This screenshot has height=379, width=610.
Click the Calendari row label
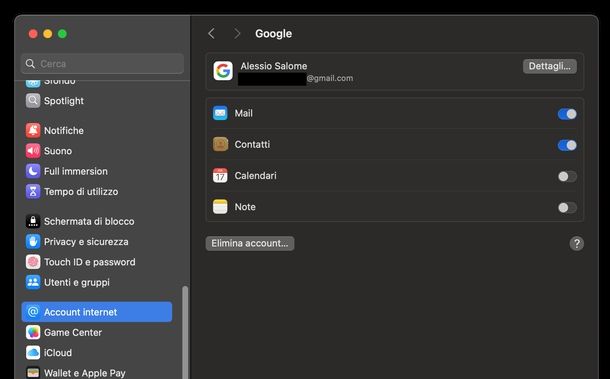[255, 175]
